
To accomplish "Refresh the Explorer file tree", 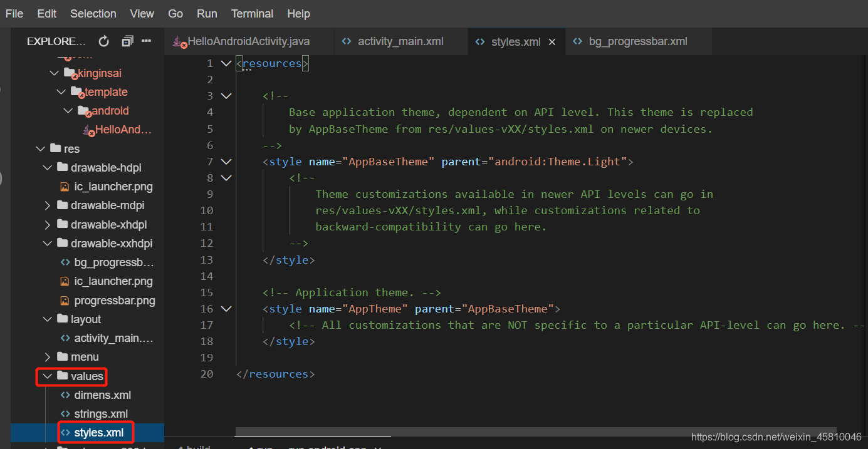I will click(104, 41).
